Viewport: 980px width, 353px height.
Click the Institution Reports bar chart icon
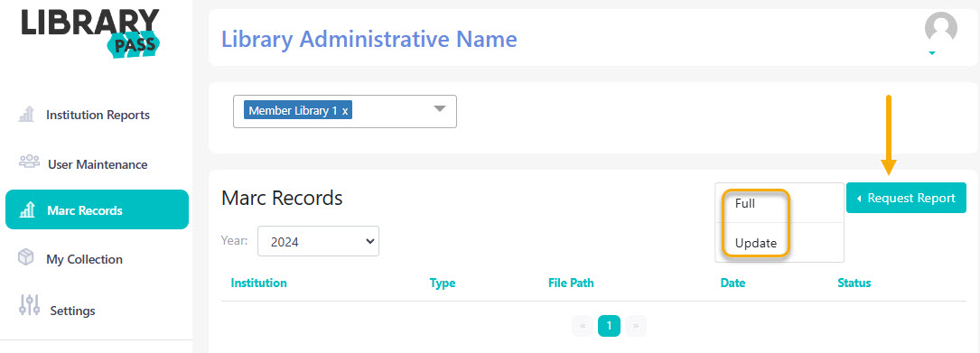click(x=26, y=115)
